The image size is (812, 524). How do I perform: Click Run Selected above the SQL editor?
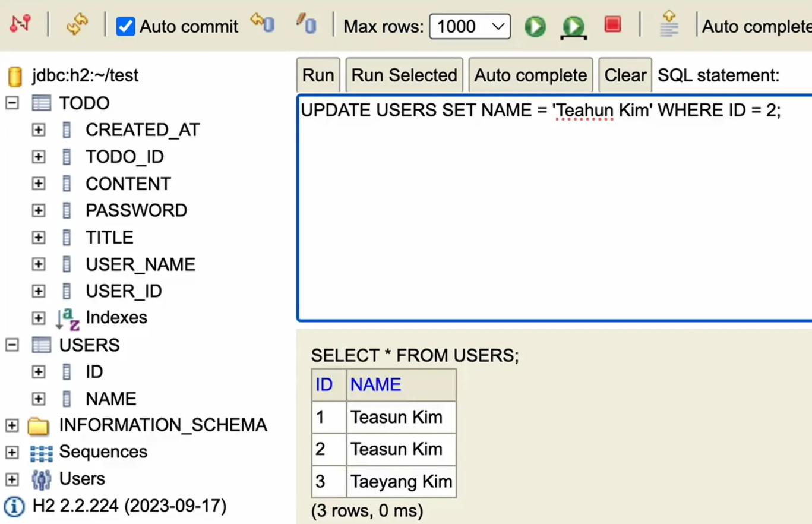click(x=404, y=75)
